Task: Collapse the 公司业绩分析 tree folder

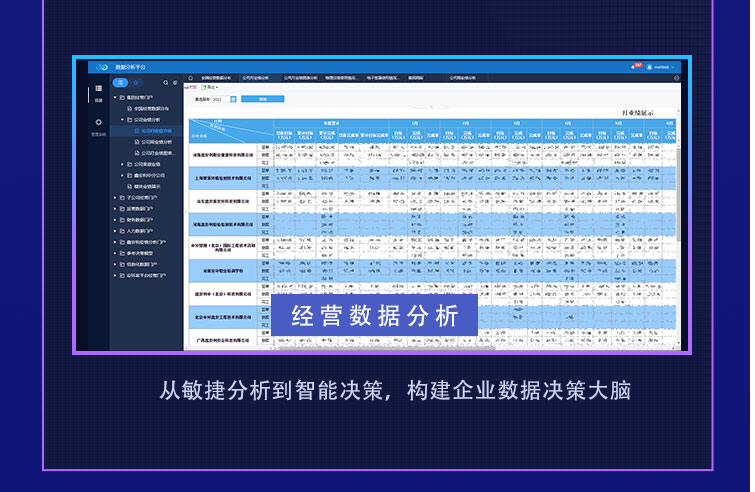Action: point(122,119)
